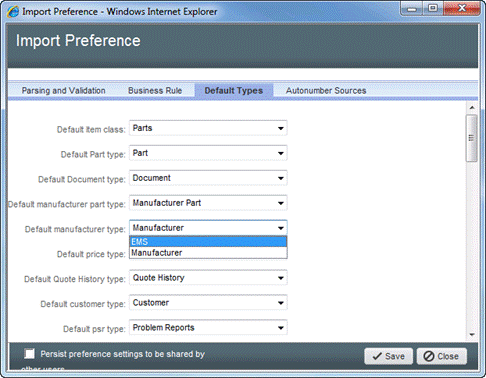Select EMS from manufacturer type list

pyautogui.click(x=208, y=242)
